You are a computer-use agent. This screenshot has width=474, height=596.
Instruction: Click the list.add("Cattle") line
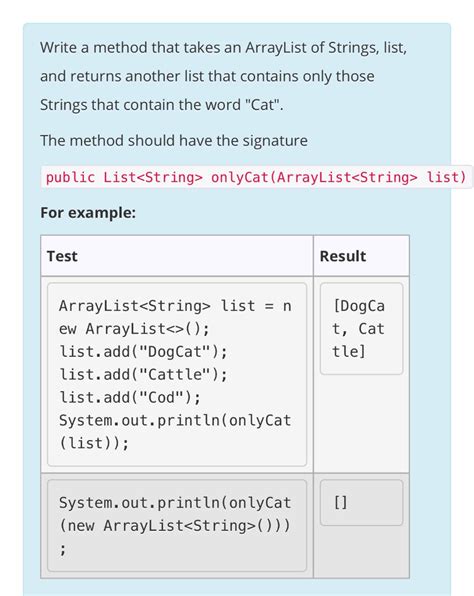[x=143, y=374]
